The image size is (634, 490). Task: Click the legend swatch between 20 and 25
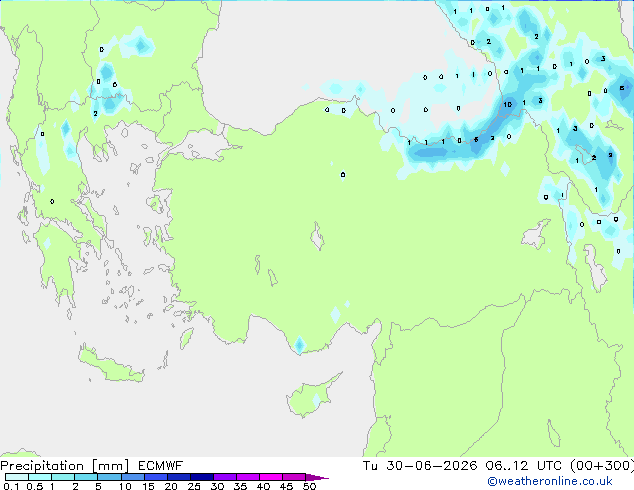tap(178, 477)
